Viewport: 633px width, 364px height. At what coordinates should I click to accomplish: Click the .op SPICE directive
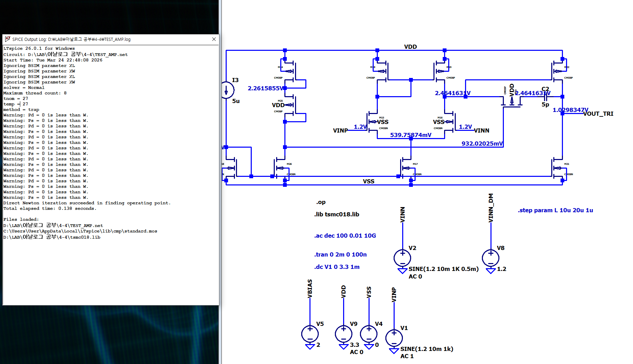(x=321, y=202)
